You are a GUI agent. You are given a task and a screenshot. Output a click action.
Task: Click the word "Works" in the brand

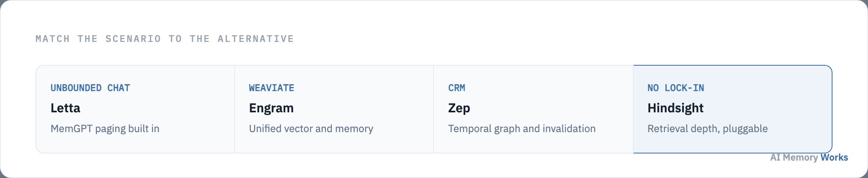(x=834, y=157)
